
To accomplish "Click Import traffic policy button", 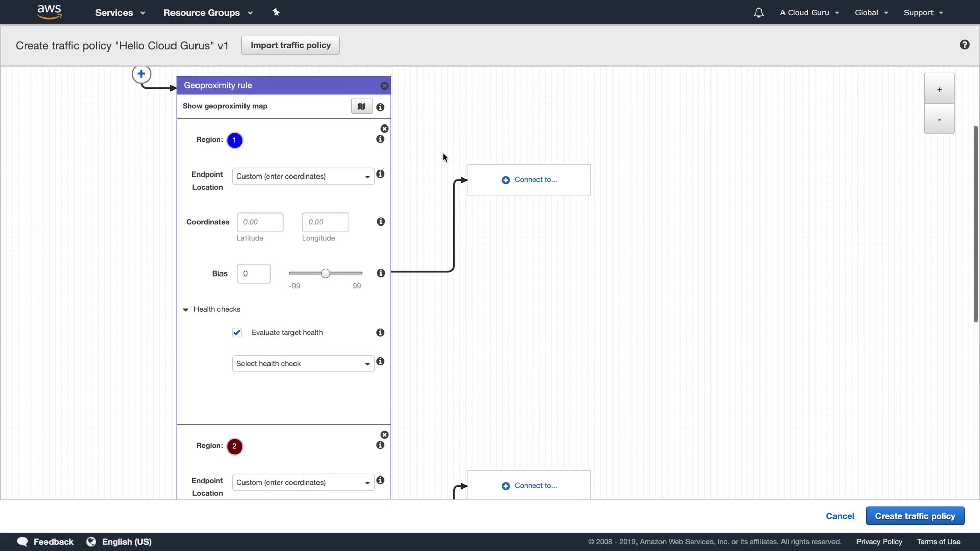I will tap(290, 45).
